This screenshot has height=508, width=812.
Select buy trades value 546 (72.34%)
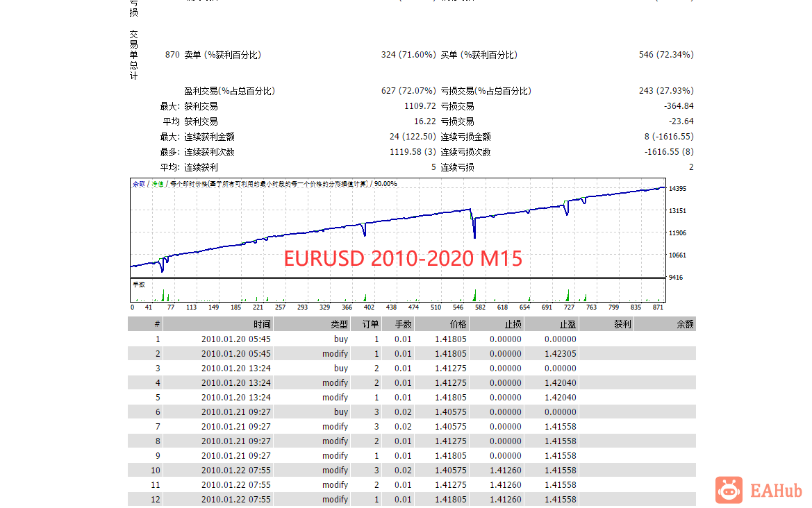click(x=667, y=55)
